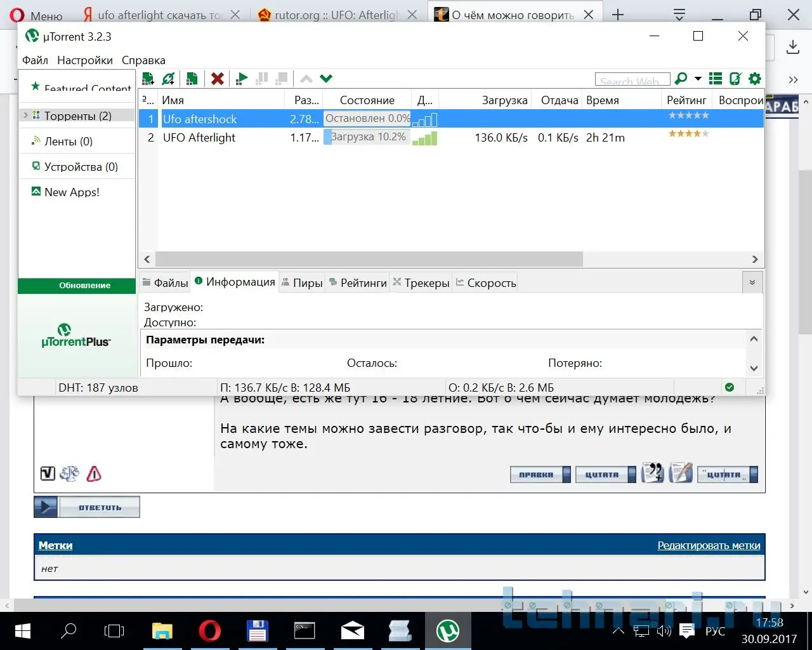Click the Create New Torrent icon
The image size is (812, 650).
[192, 79]
